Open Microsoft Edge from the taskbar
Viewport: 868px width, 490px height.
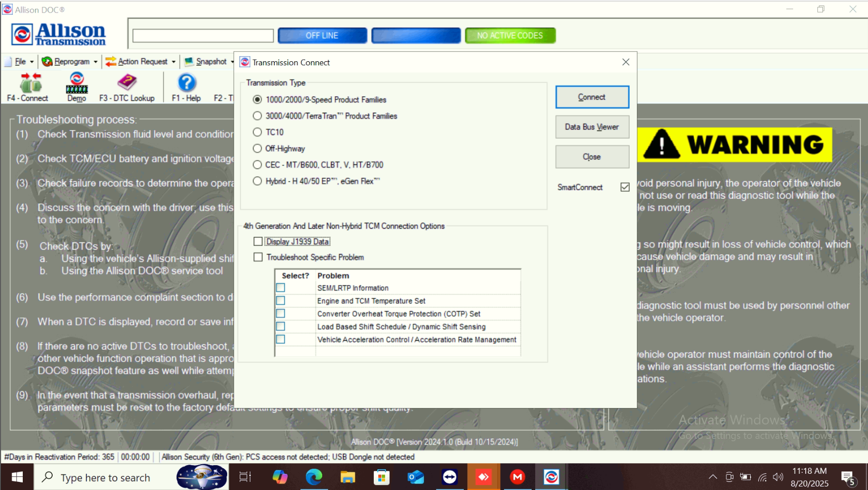coord(314,477)
